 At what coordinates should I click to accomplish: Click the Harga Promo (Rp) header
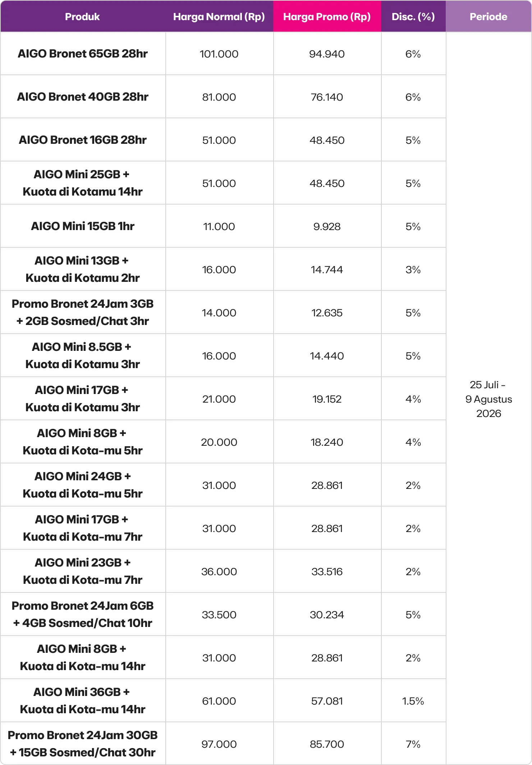pos(327,17)
